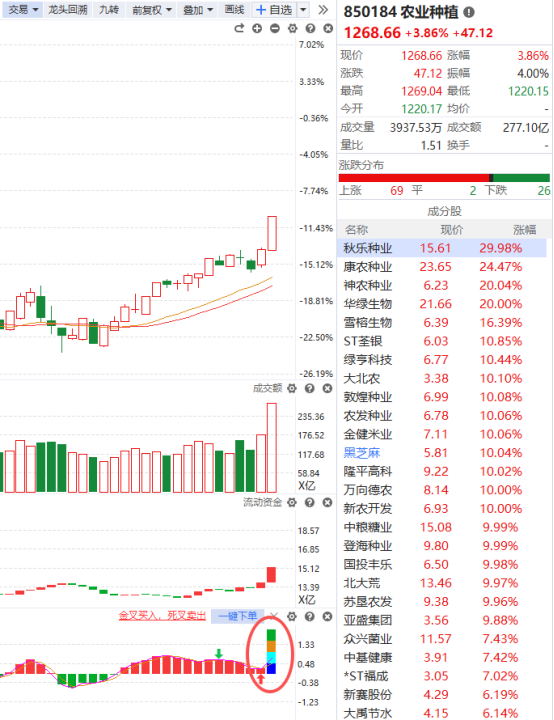554x720 pixels.
Task: Click the red 上涨 distribution bar
Action: coord(414,178)
